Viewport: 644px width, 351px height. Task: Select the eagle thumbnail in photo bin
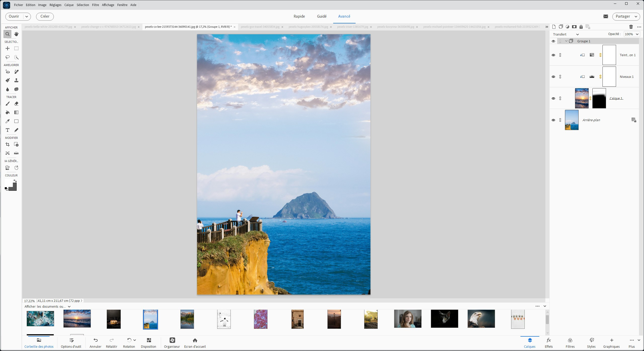481,319
